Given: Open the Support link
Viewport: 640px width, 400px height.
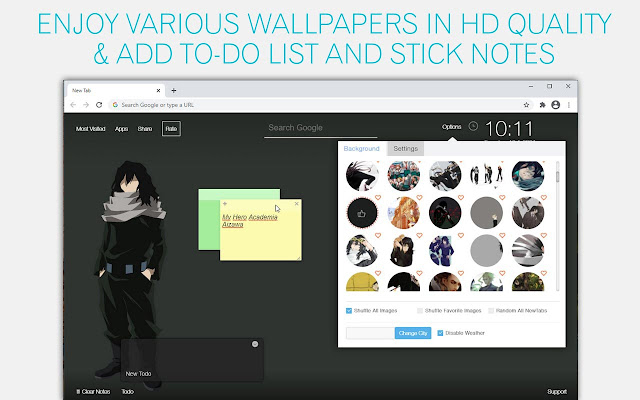Looking at the screenshot, I should click(x=557, y=392).
